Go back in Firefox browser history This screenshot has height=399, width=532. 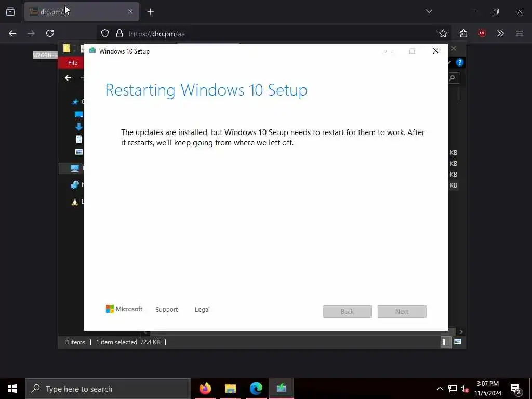12,33
